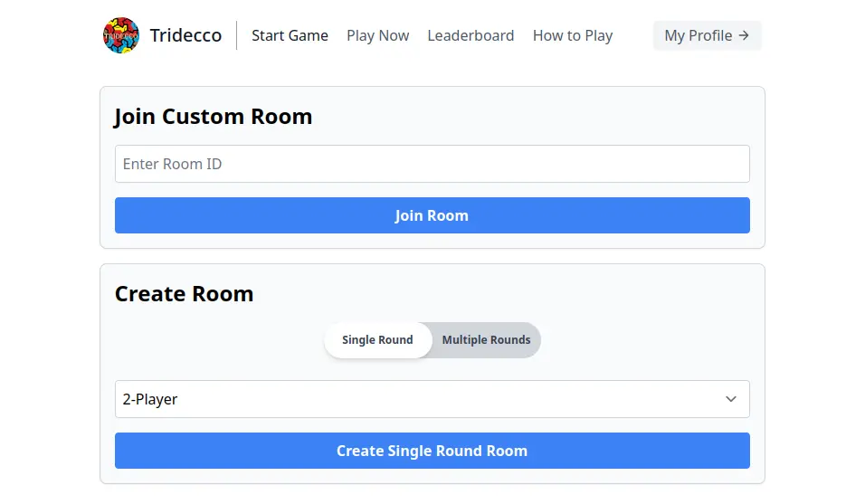Viewport: 865px width, 504px height.
Task: Click the arrow icon beside My Profile
Action: [744, 35]
